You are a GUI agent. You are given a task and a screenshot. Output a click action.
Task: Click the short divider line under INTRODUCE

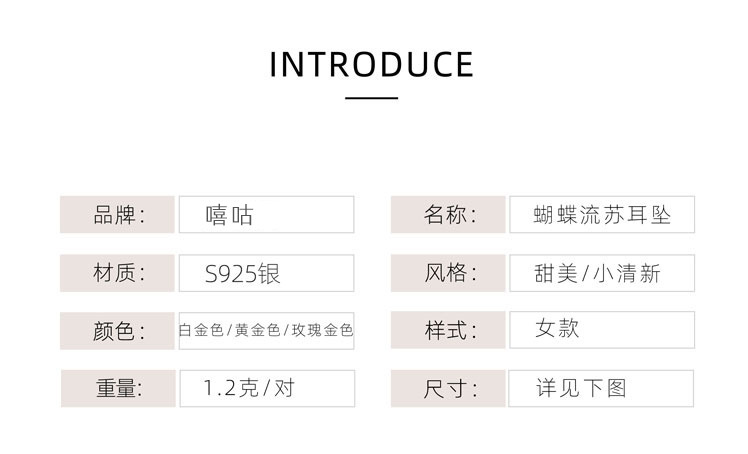tap(372, 98)
